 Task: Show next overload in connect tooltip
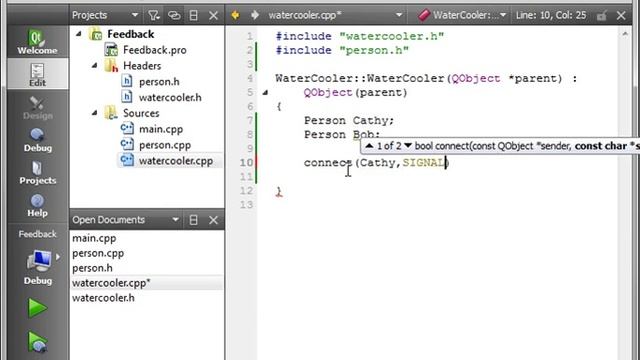pos(408,146)
